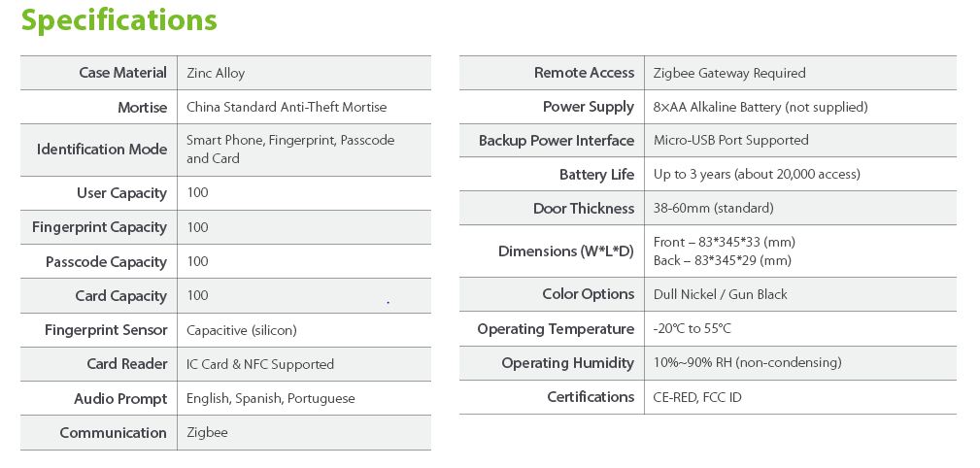980x468 pixels.
Task: Click English, Spanish, Portuguese audio value
Action: click(271, 398)
